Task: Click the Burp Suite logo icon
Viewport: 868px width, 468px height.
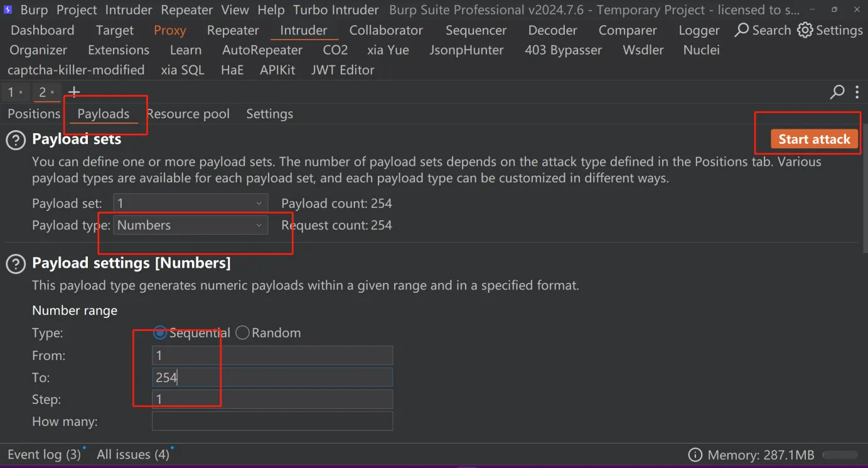Action: pos(8,10)
